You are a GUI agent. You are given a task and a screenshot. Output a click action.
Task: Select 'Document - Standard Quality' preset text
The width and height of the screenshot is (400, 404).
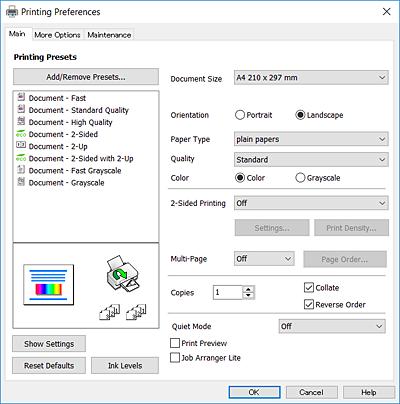[79, 110]
